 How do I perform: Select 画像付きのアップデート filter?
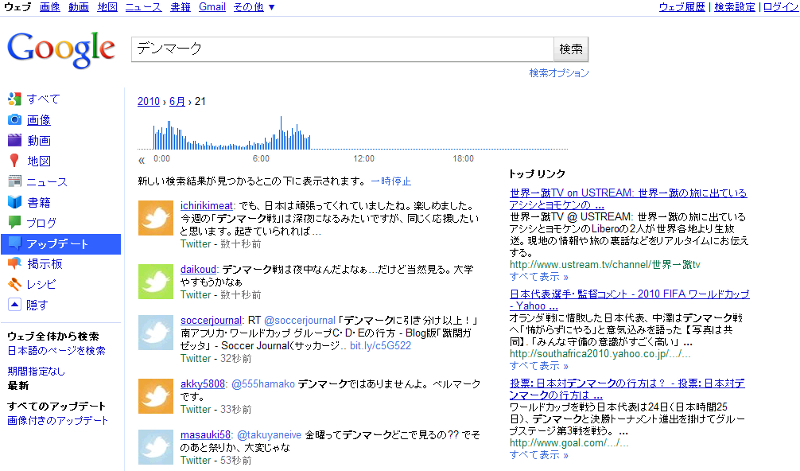coord(58,420)
